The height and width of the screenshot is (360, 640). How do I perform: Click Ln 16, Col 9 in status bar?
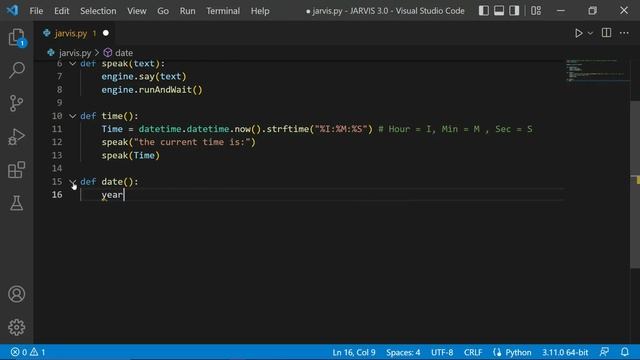pyautogui.click(x=353, y=352)
